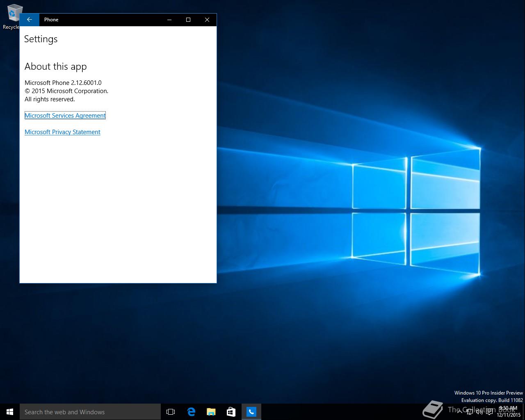Click the Phone window title text
This screenshot has width=525, height=420.
tap(51, 20)
